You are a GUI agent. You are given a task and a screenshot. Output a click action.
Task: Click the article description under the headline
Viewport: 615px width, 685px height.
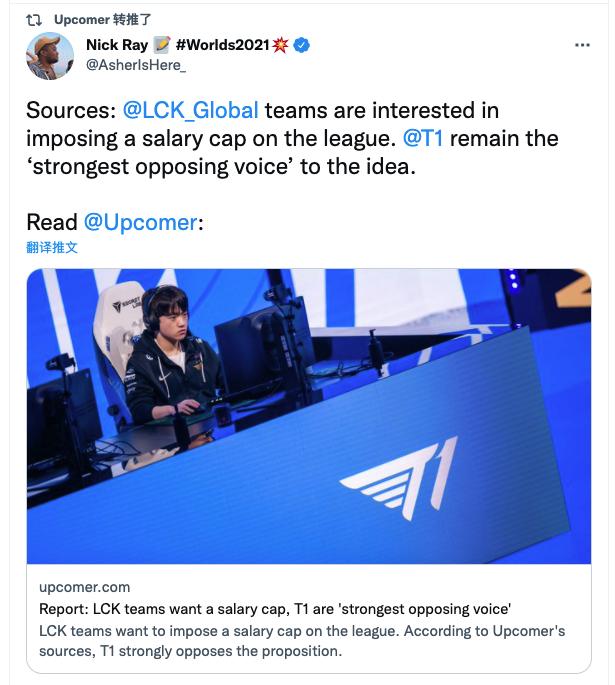[300, 641]
